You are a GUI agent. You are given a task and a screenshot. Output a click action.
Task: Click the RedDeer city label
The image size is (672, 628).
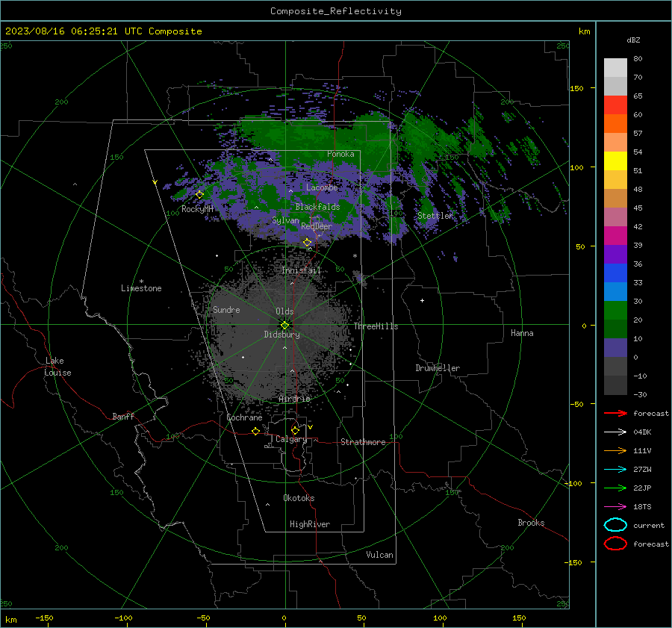point(317,226)
